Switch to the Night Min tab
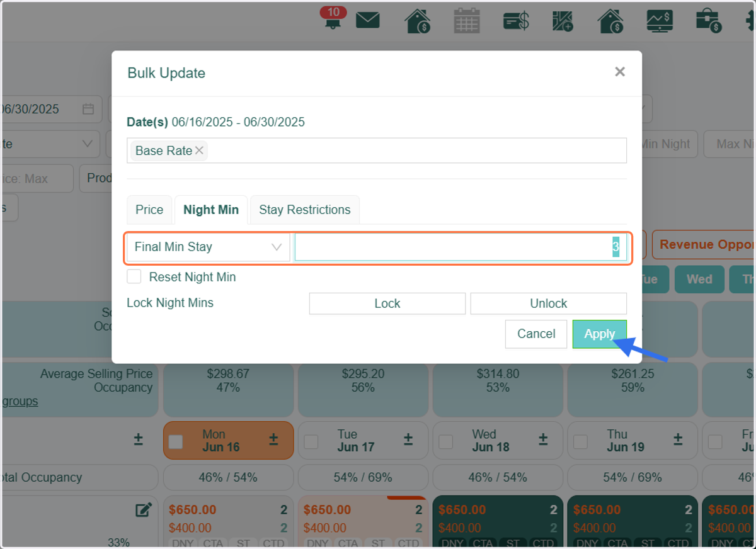 point(211,210)
